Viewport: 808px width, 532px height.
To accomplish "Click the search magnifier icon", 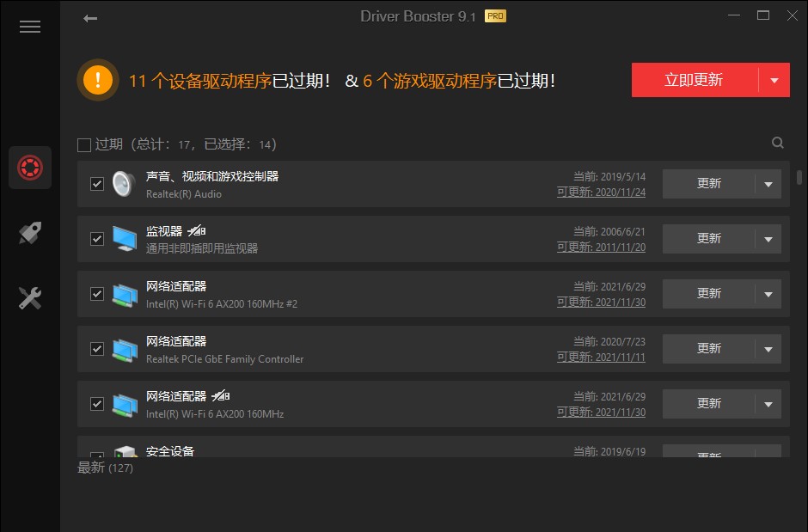I will click(x=778, y=143).
